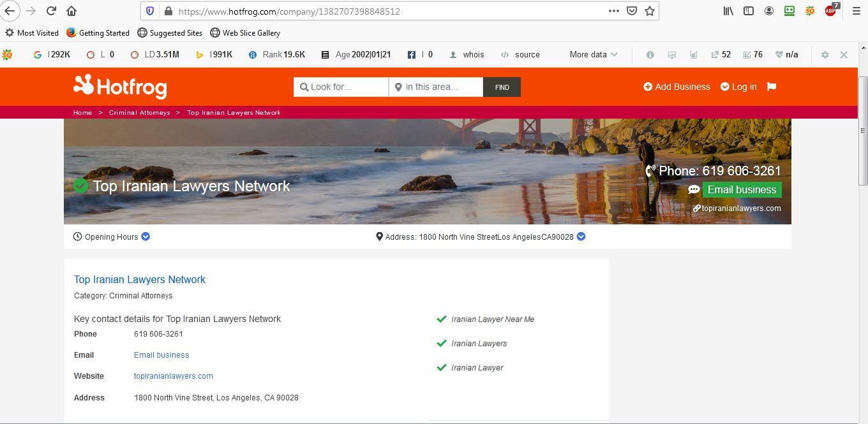Viewport: 868px width, 424px height.
Task: Open the Adblock Plus extension icon
Action: tap(830, 11)
